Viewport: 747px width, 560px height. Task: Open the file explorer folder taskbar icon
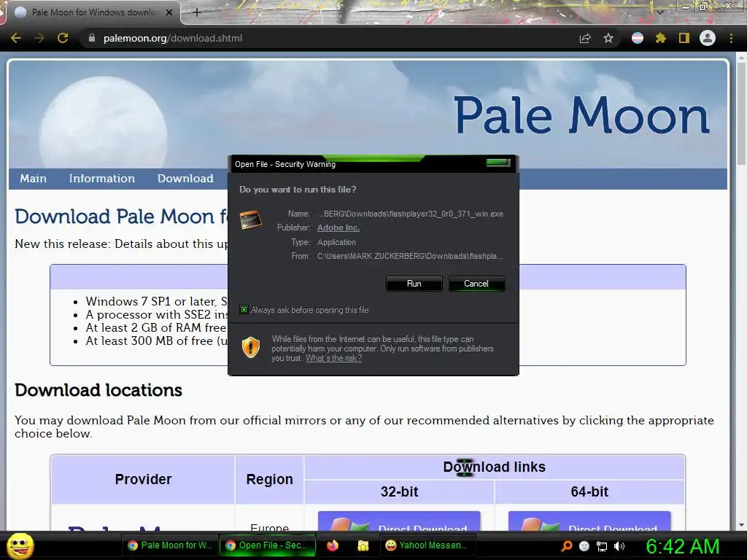363,545
